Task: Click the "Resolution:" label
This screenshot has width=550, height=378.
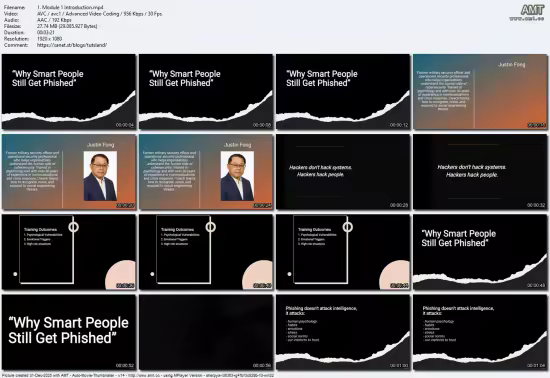Action: (x=16, y=39)
